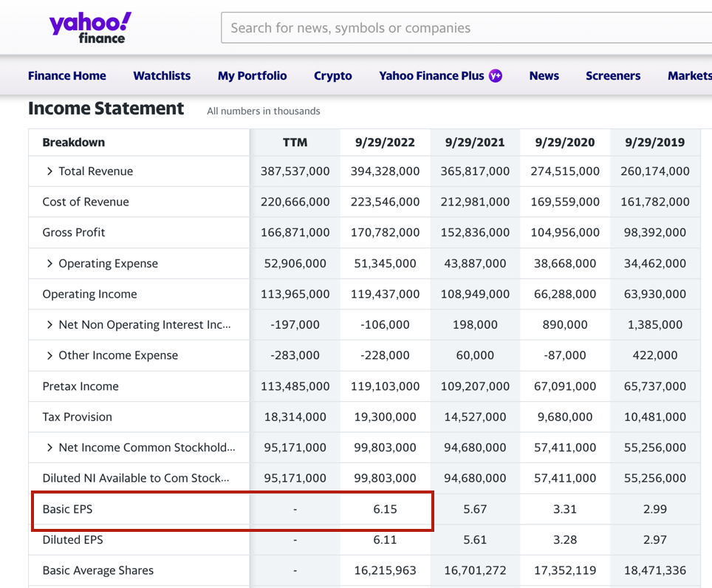
Task: Expand the Operating Expense row
Action: tap(49, 264)
